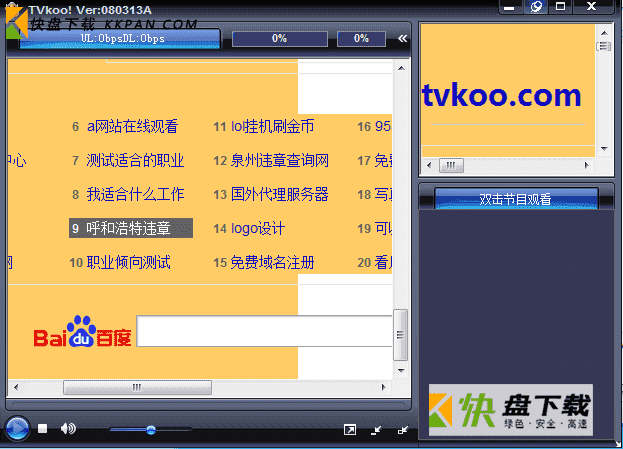Click the browser pane horizontal scroll left arrow

[16, 387]
